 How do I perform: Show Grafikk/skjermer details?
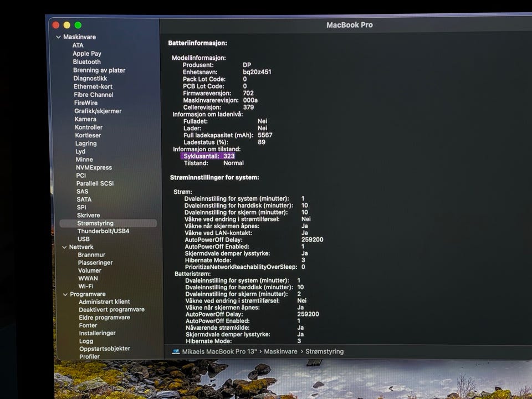click(x=98, y=111)
